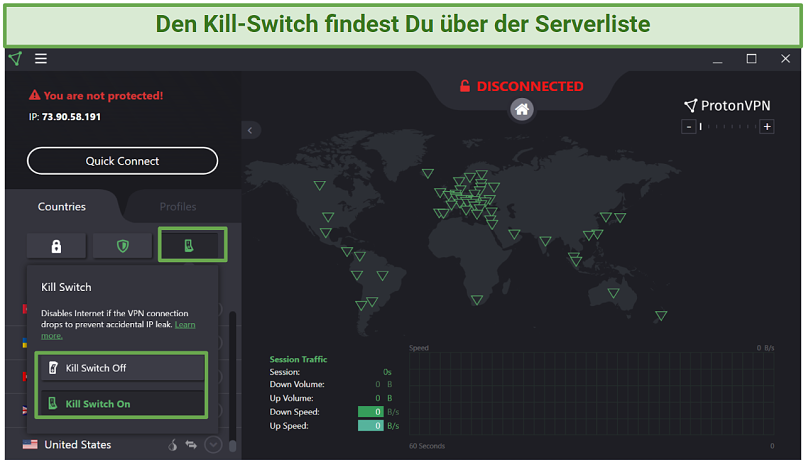Click the Session Traffic heading
Screen dimensions: 806x465
pos(298,359)
